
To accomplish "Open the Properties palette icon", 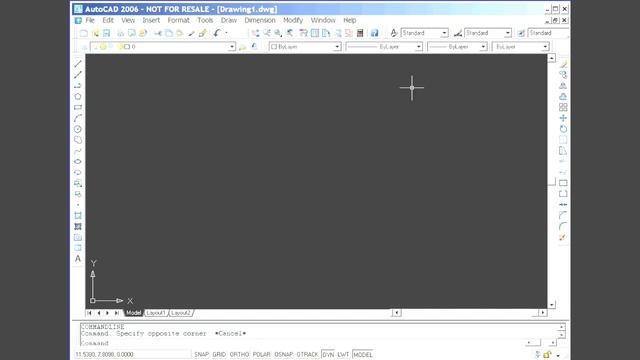I will click(303, 33).
